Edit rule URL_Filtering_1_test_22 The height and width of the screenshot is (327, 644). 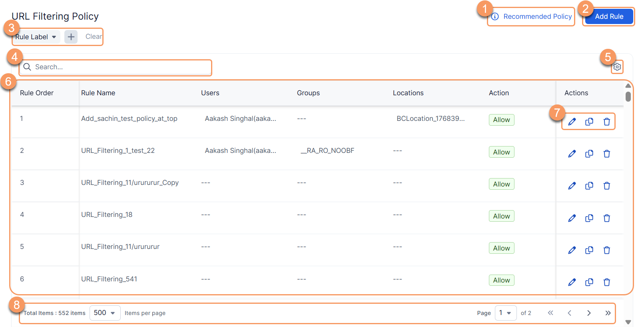[x=572, y=154]
